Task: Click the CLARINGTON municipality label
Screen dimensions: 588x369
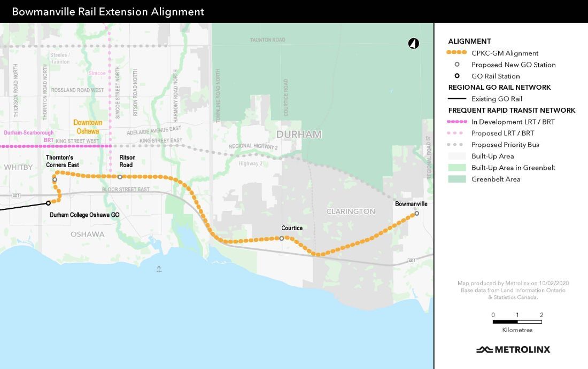Action: [351, 211]
